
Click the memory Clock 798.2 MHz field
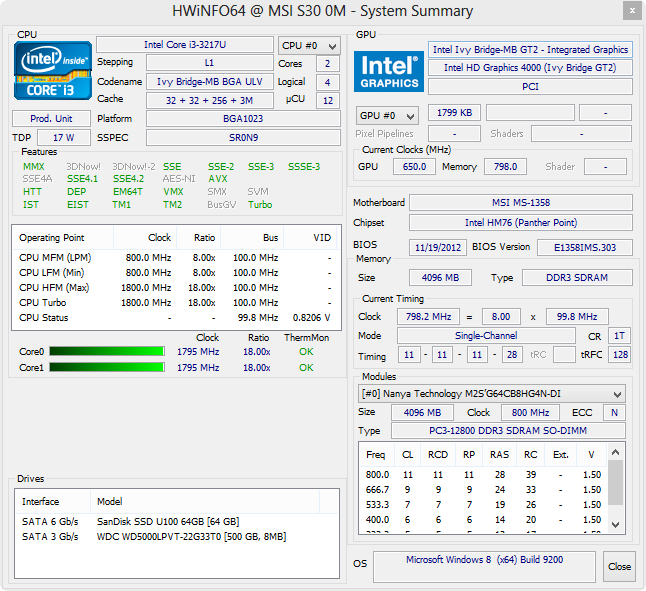(428, 316)
